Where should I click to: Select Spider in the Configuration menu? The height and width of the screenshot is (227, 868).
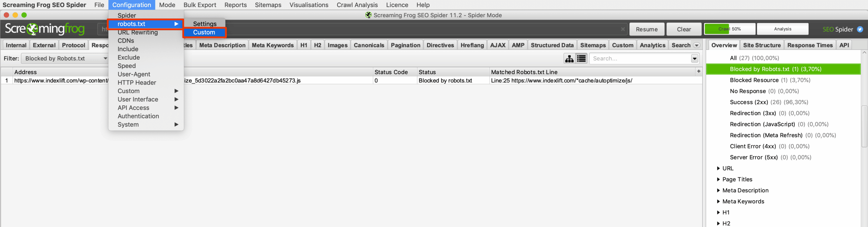point(146,15)
